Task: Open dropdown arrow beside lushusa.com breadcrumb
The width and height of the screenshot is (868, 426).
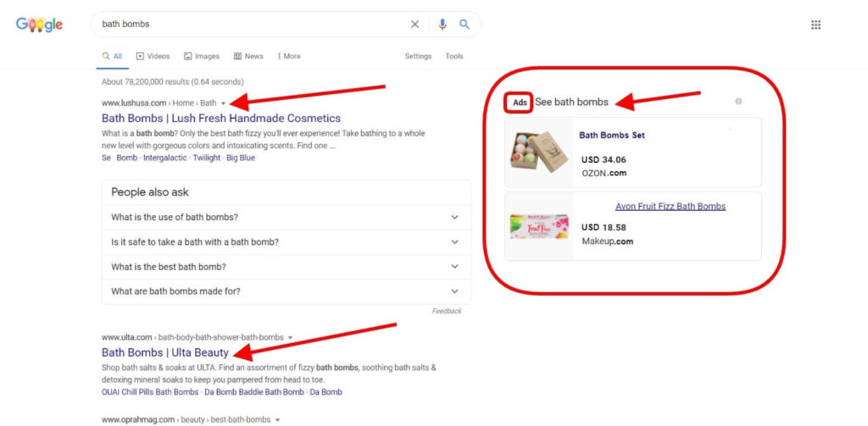Action: [223, 103]
